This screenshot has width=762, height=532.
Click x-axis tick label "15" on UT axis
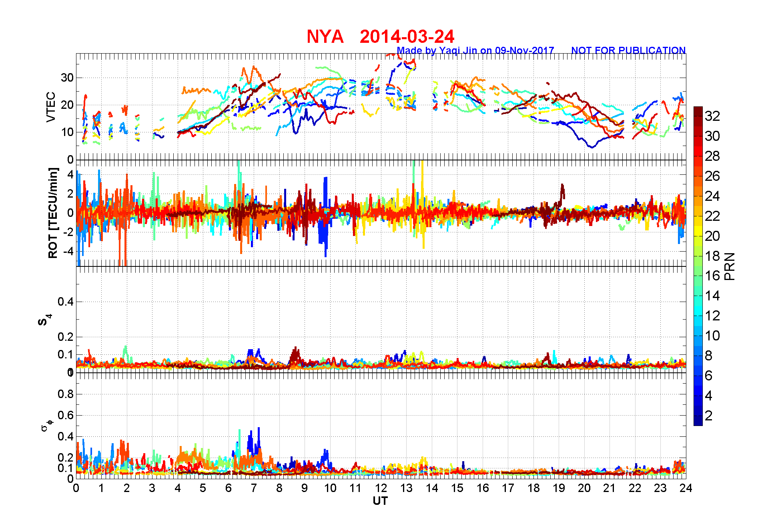tap(457, 488)
